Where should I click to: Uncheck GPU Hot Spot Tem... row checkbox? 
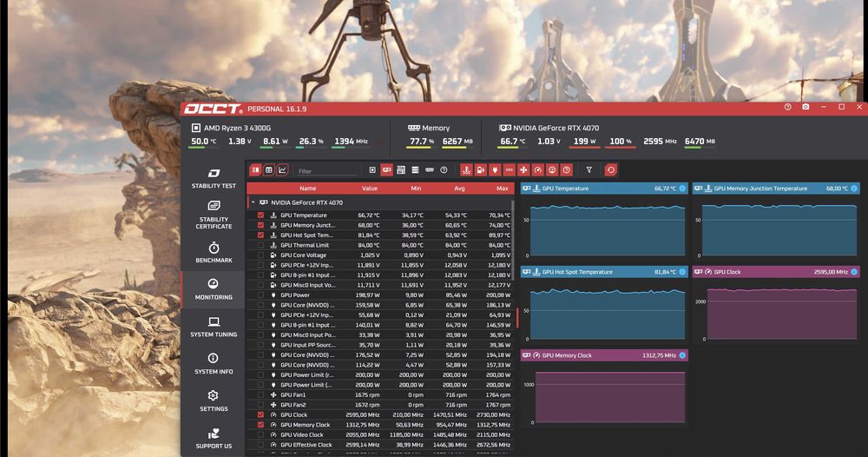click(x=260, y=235)
